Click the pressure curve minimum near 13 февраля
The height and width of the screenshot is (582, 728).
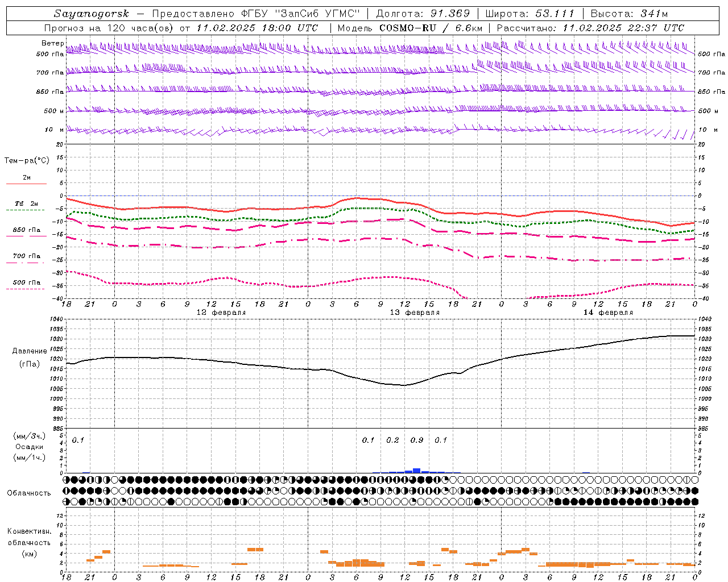404,385
